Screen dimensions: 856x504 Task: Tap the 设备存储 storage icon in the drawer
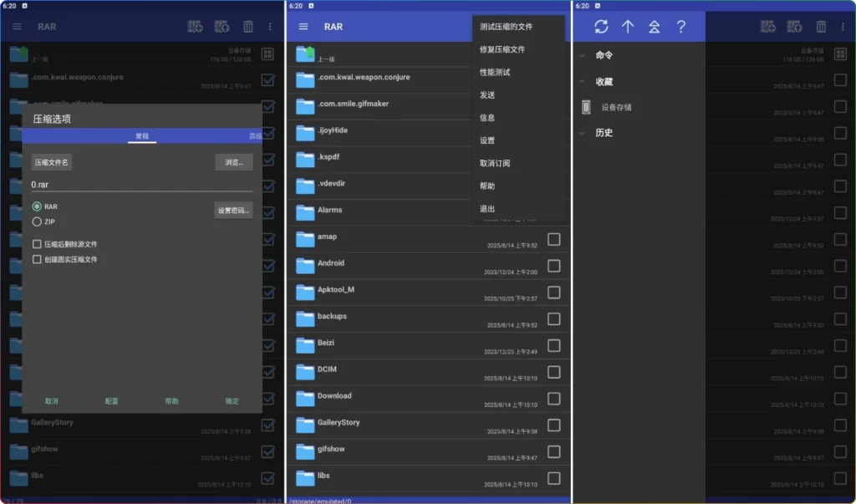click(585, 106)
